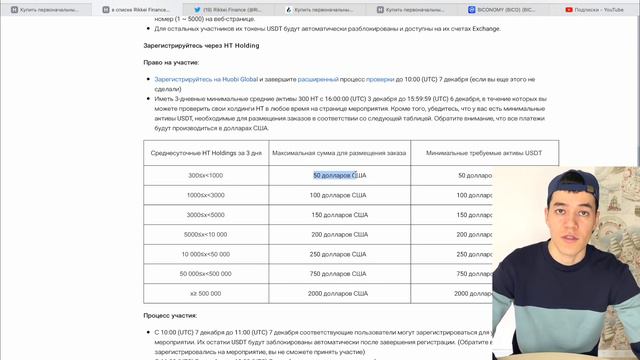Image resolution: width=640 pixels, height=360 pixels.
Task: Click the '3000≤x<5000' table cell
Action: point(206,215)
